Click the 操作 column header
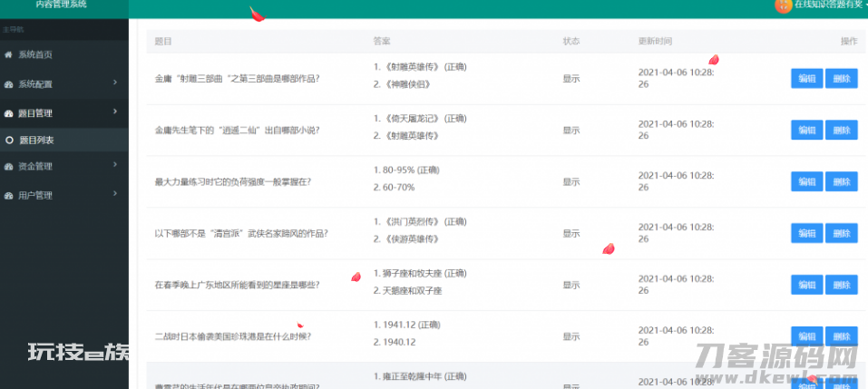This screenshot has width=868, height=389. 849,42
